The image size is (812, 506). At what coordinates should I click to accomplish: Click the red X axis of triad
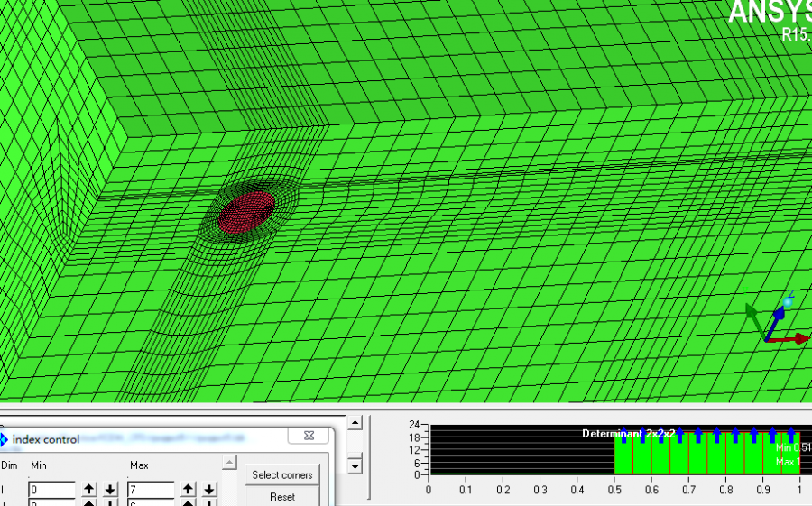(789, 339)
